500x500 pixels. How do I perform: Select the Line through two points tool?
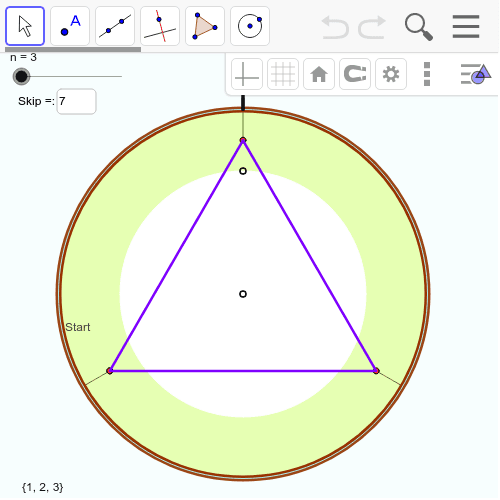(x=115, y=26)
